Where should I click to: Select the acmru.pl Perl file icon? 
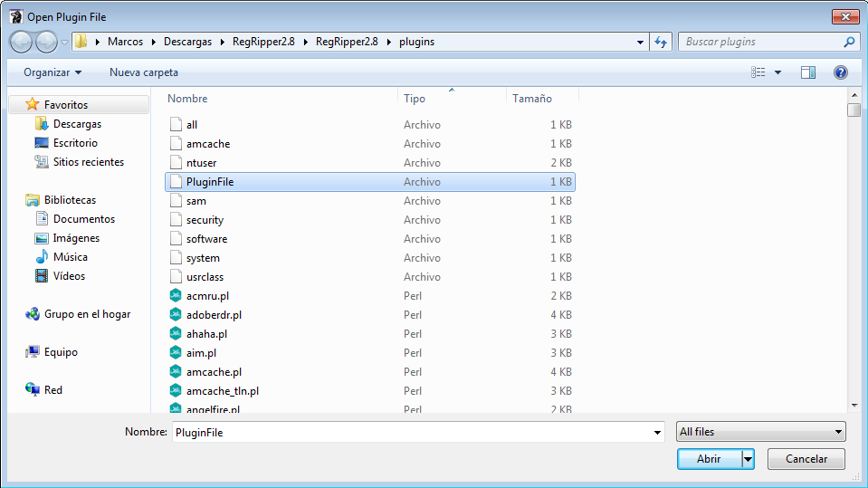176,296
